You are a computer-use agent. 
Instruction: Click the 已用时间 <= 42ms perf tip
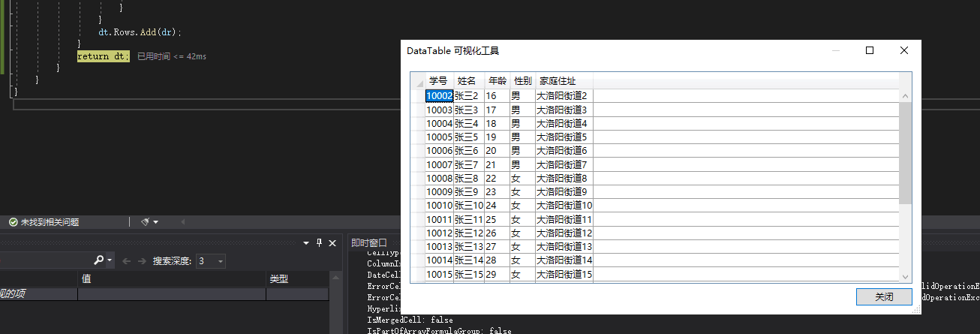[172, 57]
